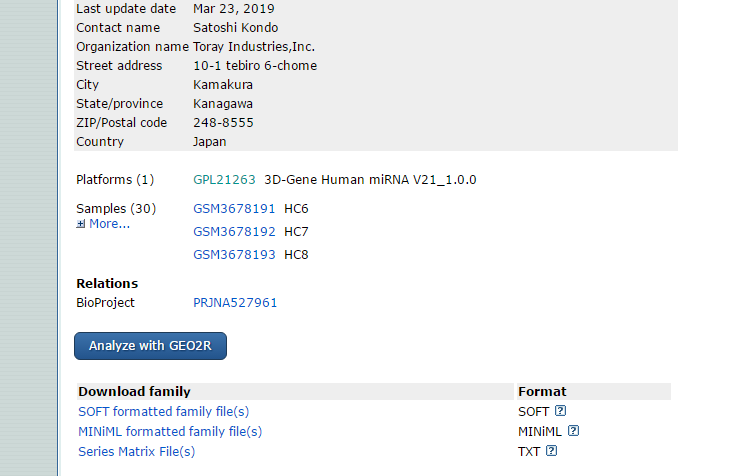Click the Satoshi Kondo contact name text
Image resolution: width=742 pixels, height=476 pixels.
coord(236,28)
